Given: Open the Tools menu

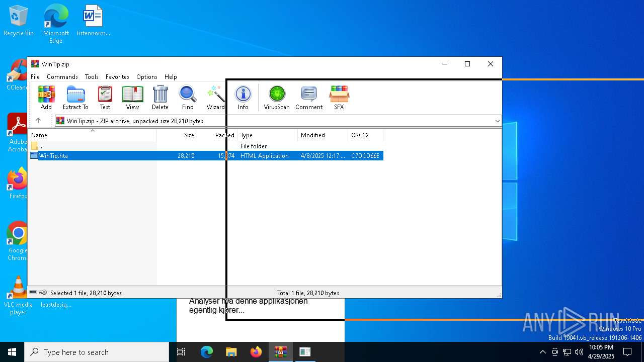Looking at the screenshot, I should pyautogui.click(x=92, y=77).
